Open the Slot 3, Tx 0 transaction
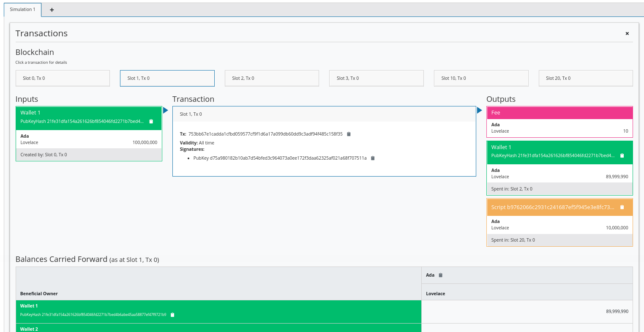This screenshot has width=644, height=332. [x=376, y=78]
